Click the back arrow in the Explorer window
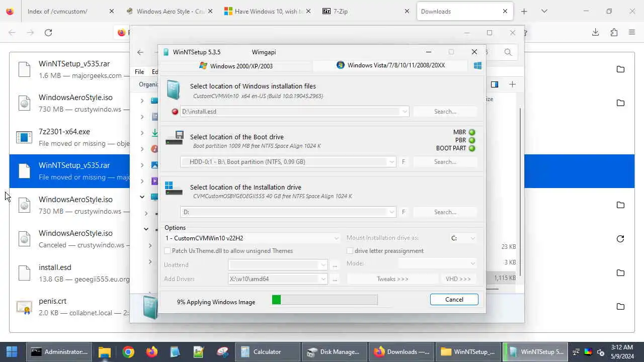Screen dimensions: 644x362 coord(140,52)
